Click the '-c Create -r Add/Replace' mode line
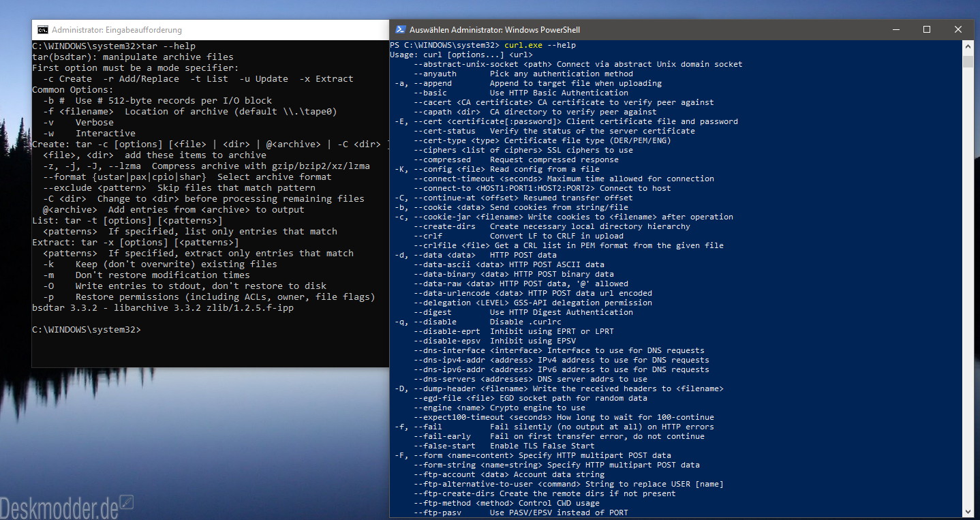The image size is (980, 520). pyautogui.click(x=198, y=78)
